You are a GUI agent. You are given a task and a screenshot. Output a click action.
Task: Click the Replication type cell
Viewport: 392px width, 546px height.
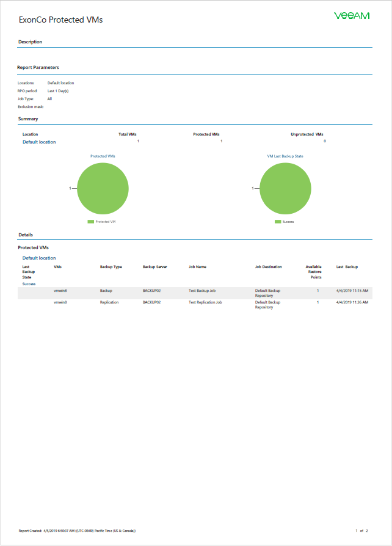pos(109,302)
